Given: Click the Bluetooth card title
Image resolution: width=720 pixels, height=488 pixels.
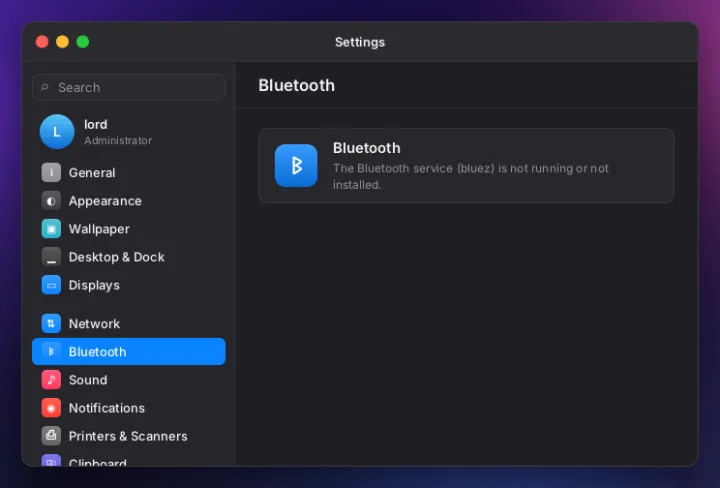Looking at the screenshot, I should [366, 148].
